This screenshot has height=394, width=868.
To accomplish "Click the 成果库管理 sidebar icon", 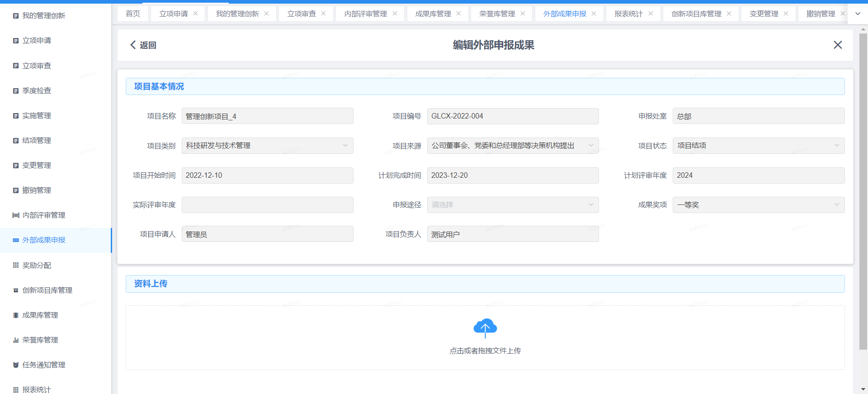I will [16, 315].
